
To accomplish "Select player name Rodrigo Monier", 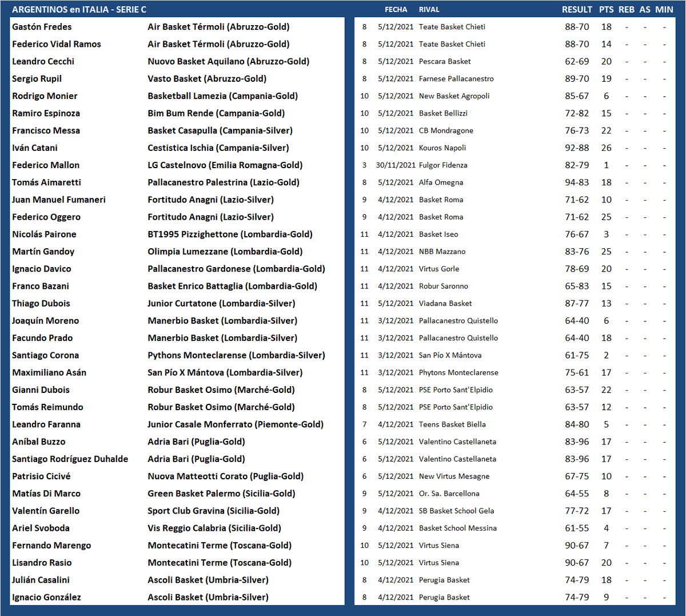I will coord(45,96).
